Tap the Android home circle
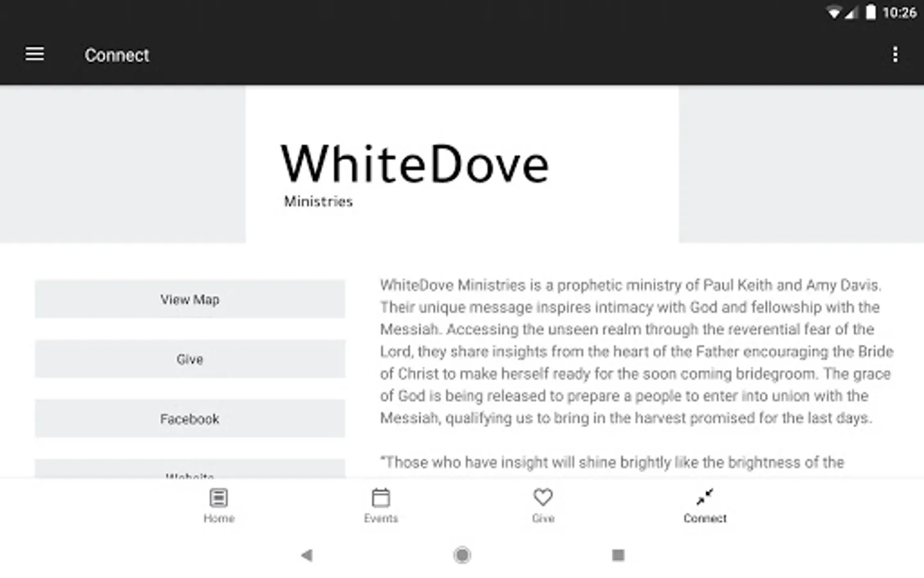924x578 pixels. (462, 555)
